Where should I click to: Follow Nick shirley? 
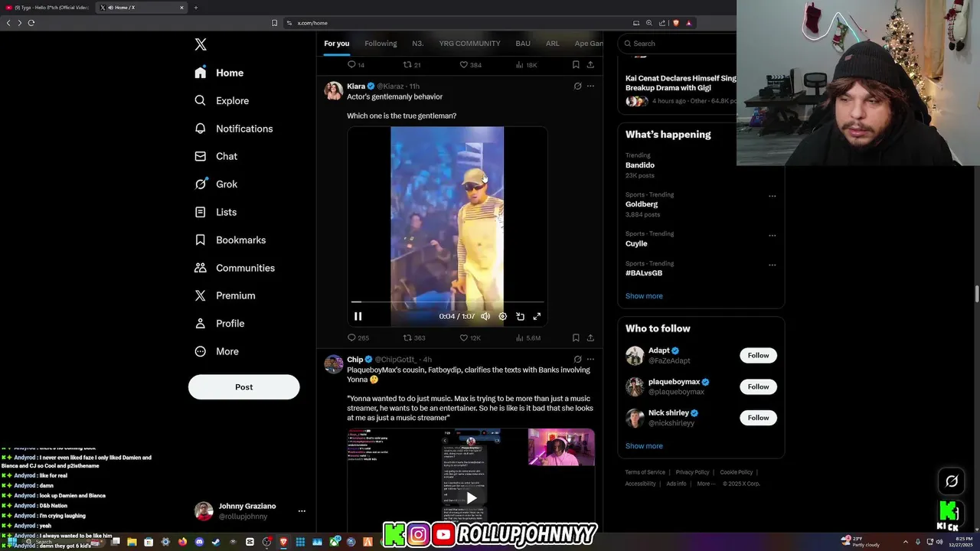click(x=758, y=418)
